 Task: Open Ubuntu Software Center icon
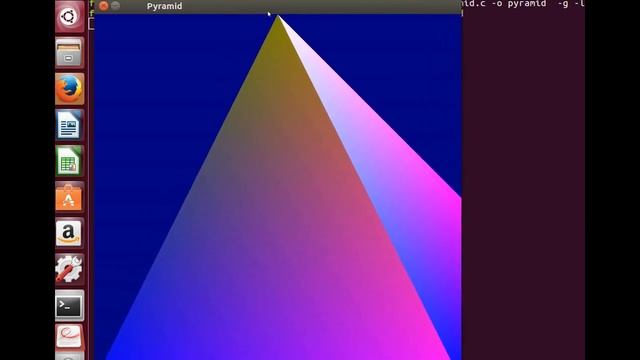69,197
